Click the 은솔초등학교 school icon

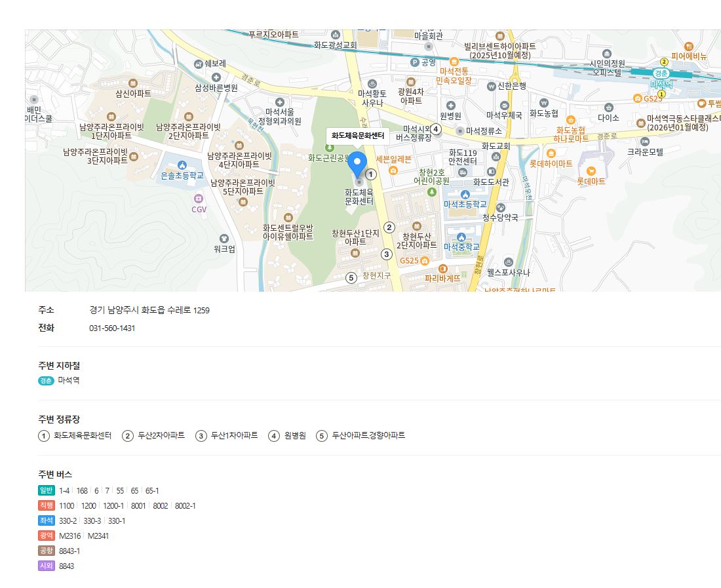coord(182,165)
